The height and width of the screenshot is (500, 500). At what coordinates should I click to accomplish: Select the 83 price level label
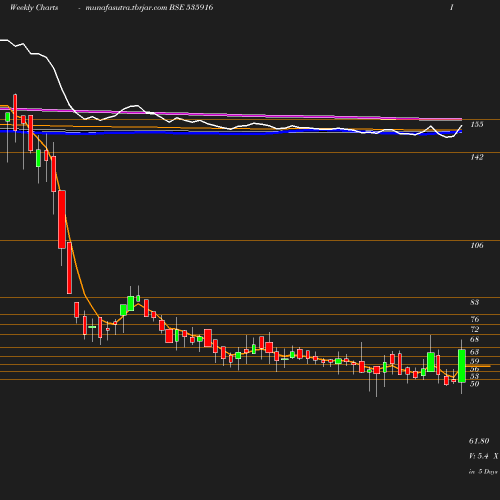[475, 302]
